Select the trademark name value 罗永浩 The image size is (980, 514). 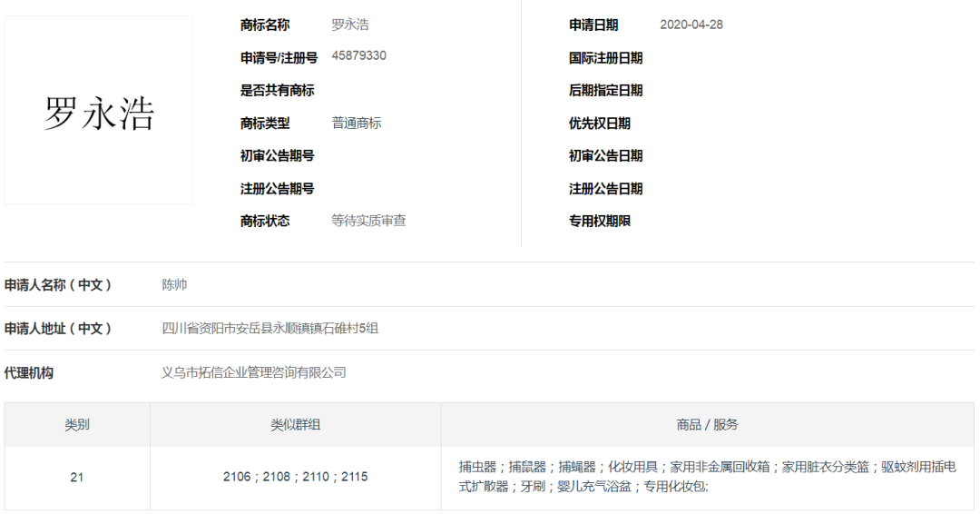pos(350,25)
